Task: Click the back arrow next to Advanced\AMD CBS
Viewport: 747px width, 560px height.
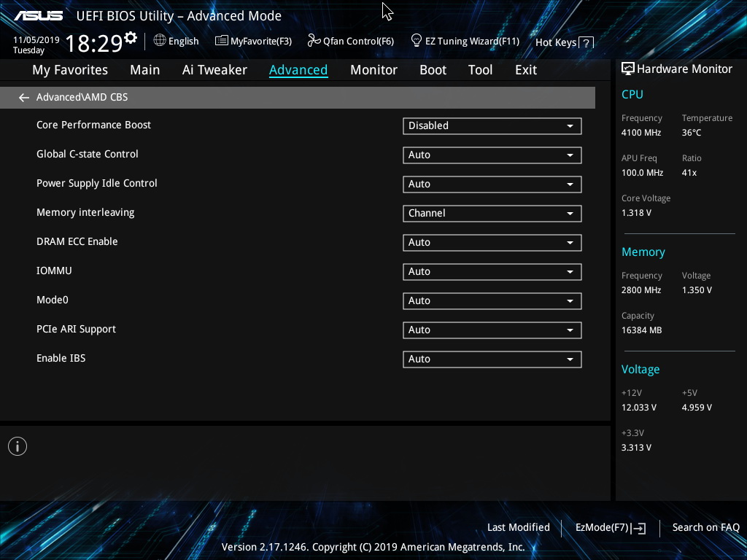Action: click(x=24, y=98)
